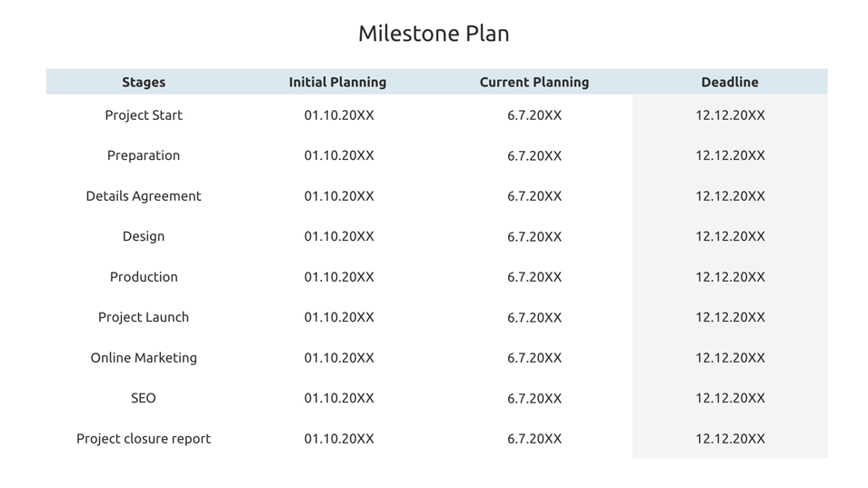Viewport: 868px width, 488px height.
Task: Click the Preparation stage label
Action: tap(144, 155)
